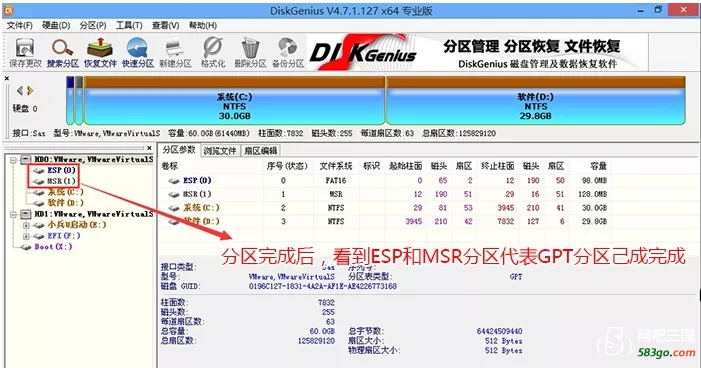Click the 64424509440 total bytes value

499,331
